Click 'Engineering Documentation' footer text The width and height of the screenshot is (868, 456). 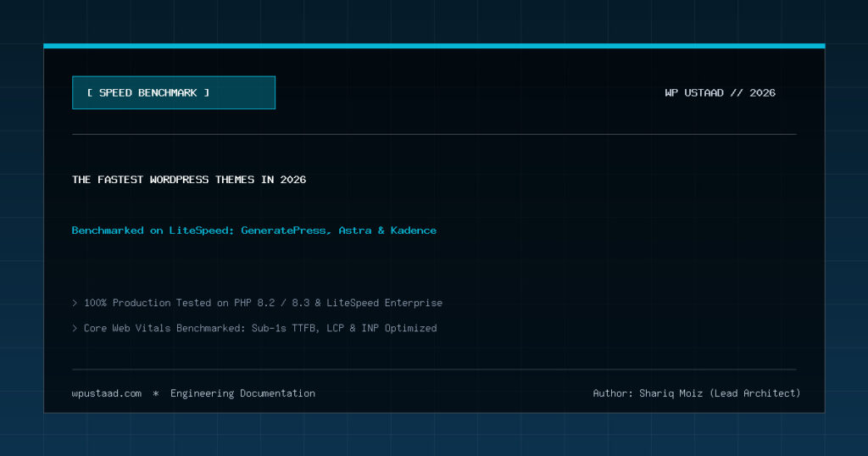pos(242,393)
